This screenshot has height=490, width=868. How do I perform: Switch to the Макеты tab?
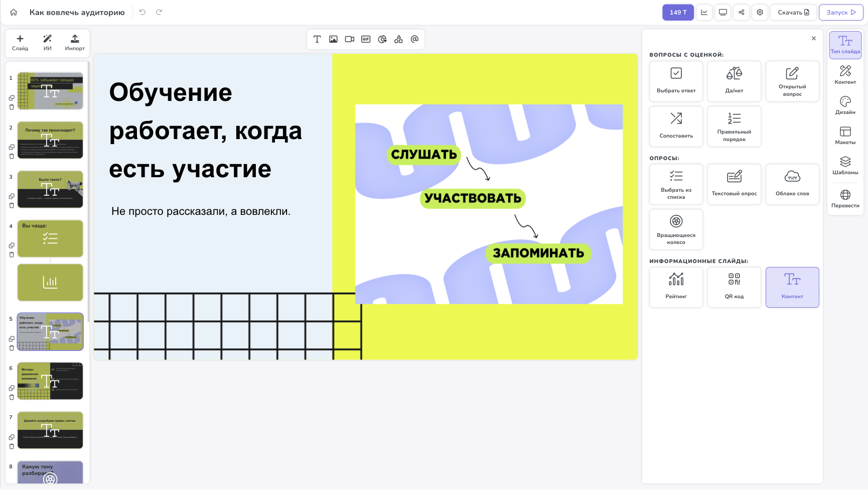845,136
